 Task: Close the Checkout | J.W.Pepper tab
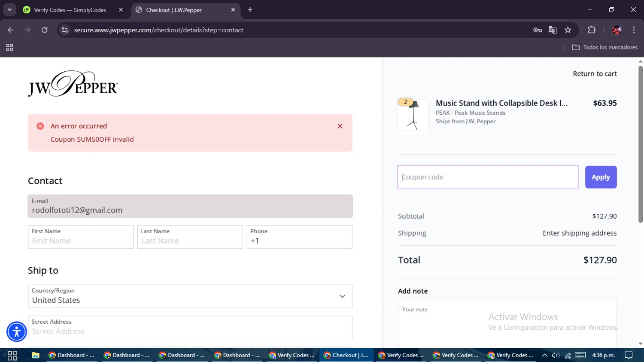[233, 10]
